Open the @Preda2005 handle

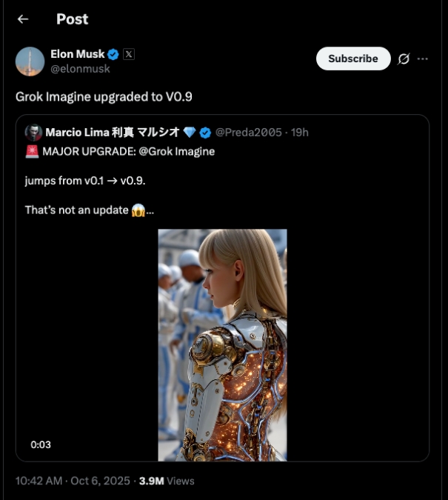[x=248, y=133]
